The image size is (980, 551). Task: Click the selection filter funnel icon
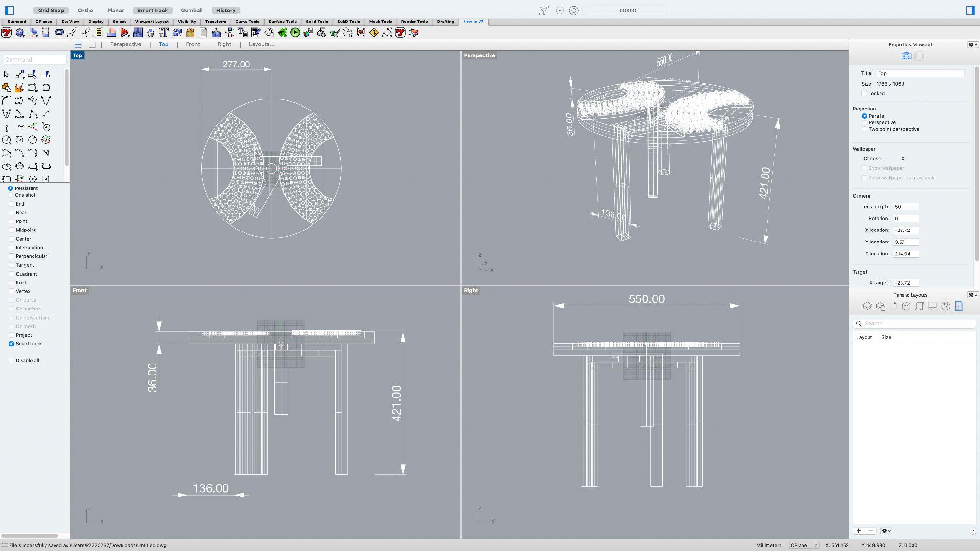544,11
